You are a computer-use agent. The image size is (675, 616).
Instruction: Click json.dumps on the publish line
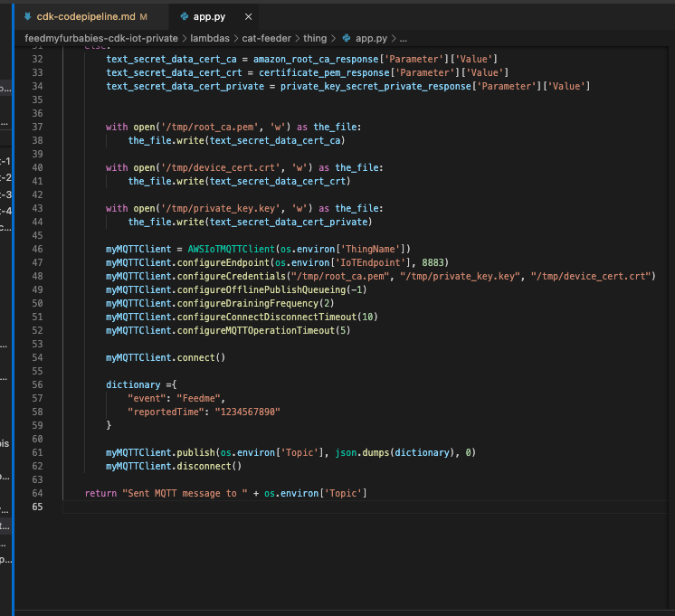(362, 452)
